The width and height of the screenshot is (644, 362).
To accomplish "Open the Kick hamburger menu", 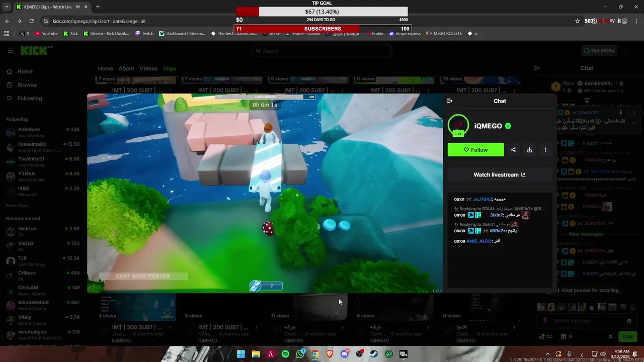I will pyautogui.click(x=11, y=51).
